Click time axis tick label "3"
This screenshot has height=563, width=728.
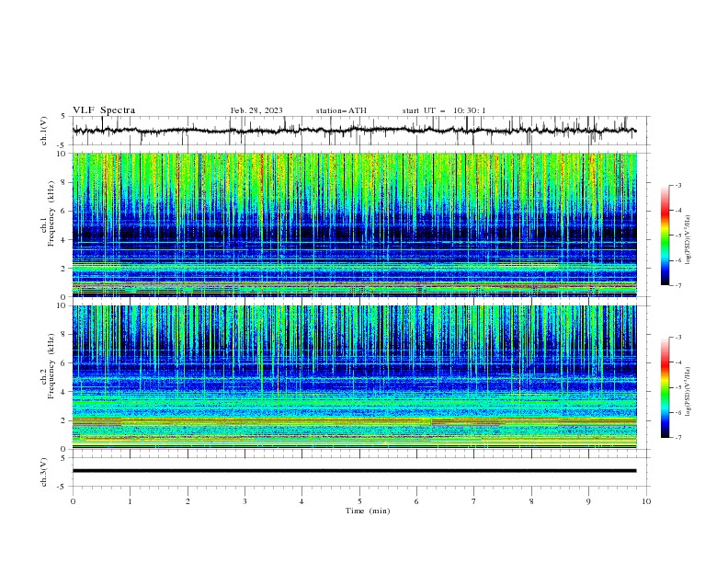[x=245, y=501]
